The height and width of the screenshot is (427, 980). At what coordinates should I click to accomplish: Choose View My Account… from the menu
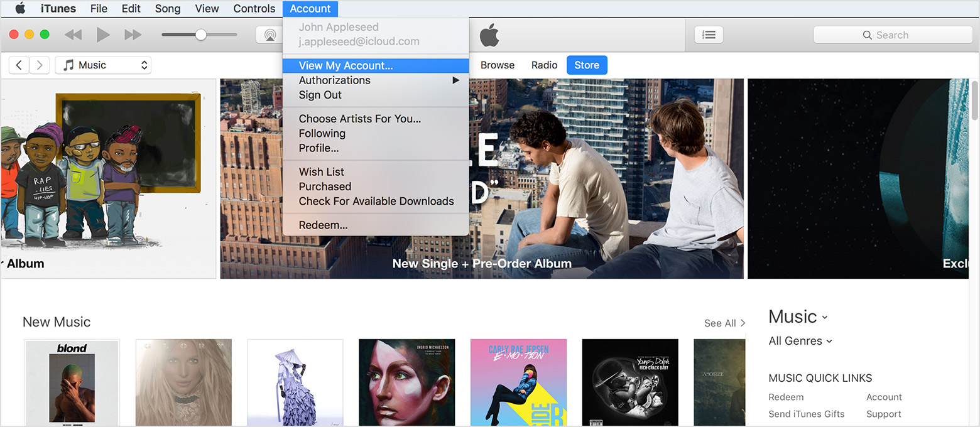(x=376, y=66)
